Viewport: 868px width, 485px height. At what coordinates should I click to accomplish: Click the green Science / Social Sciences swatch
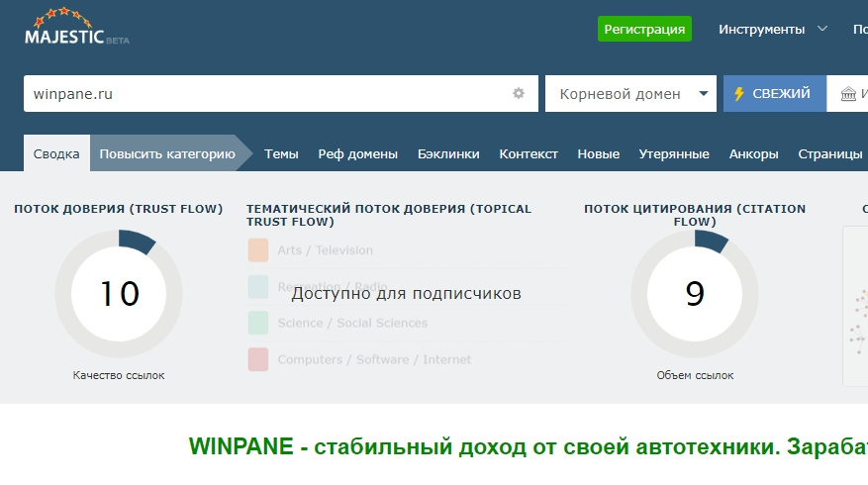[x=258, y=323]
